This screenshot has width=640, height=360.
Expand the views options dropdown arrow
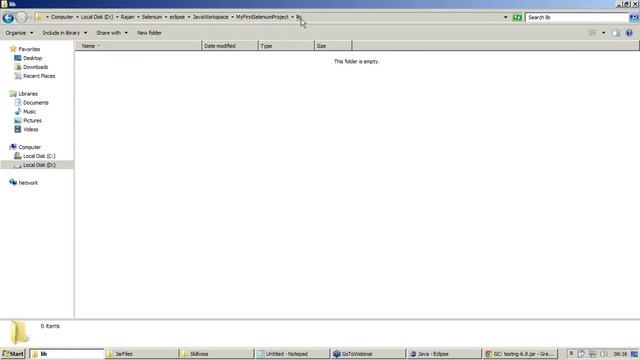604,33
